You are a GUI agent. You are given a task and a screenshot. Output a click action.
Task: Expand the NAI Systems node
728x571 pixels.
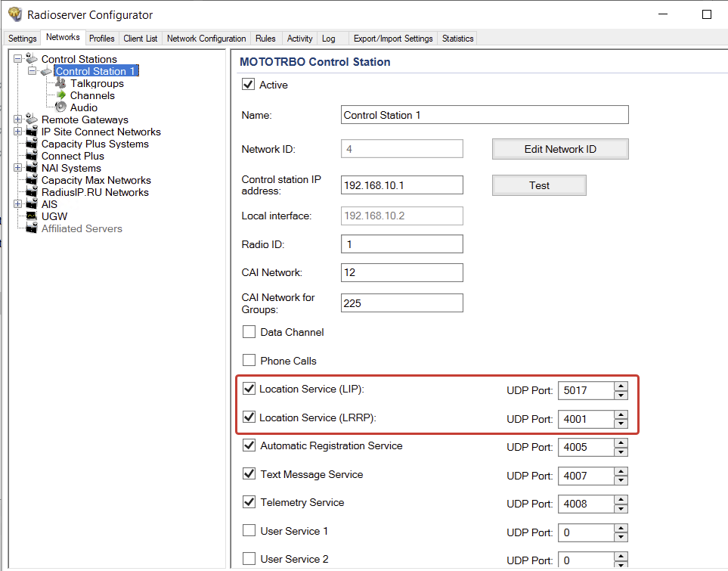[17, 168]
